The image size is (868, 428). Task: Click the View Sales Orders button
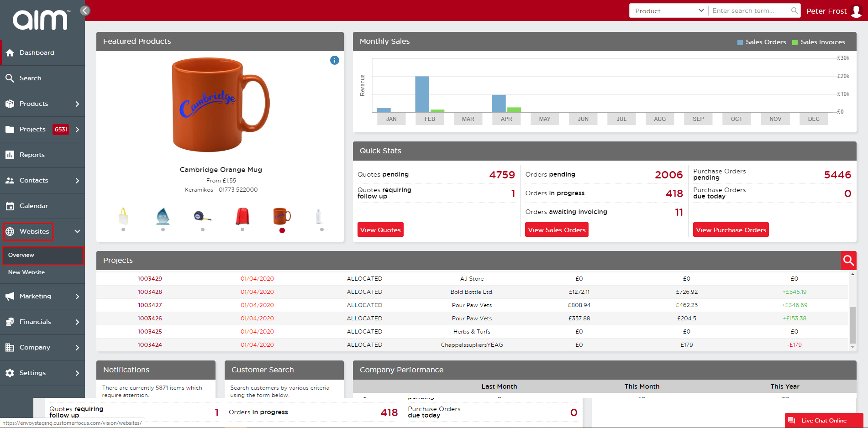coord(557,230)
